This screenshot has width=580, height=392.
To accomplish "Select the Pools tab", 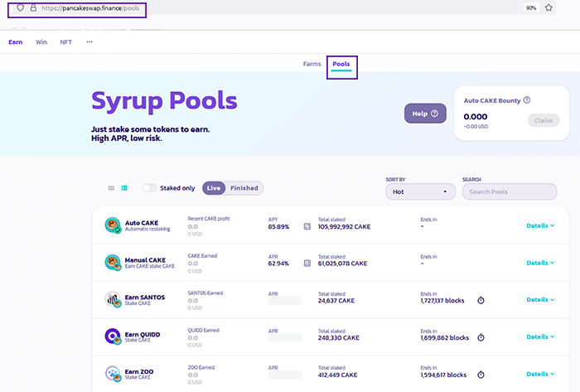I will 341,64.
